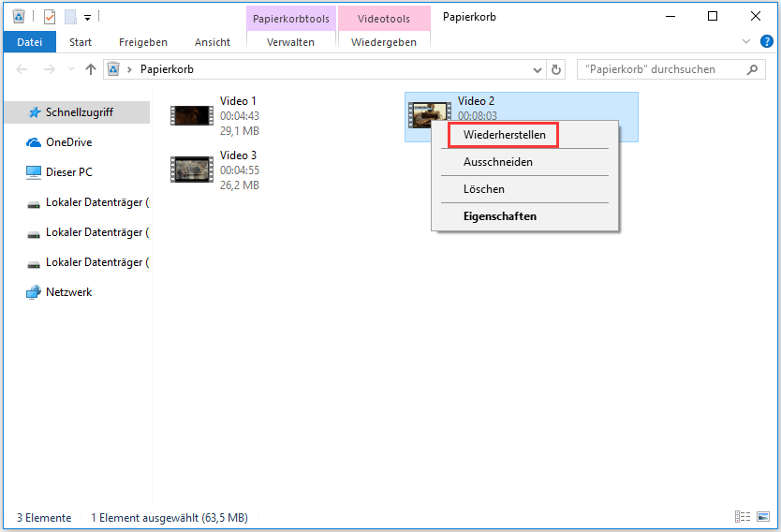
Task: Choose Wiederherstellen from the context menu
Action: click(x=504, y=135)
